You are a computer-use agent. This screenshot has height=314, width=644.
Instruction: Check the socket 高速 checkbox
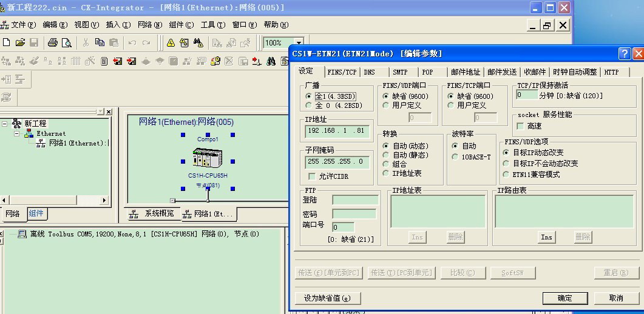coord(520,126)
